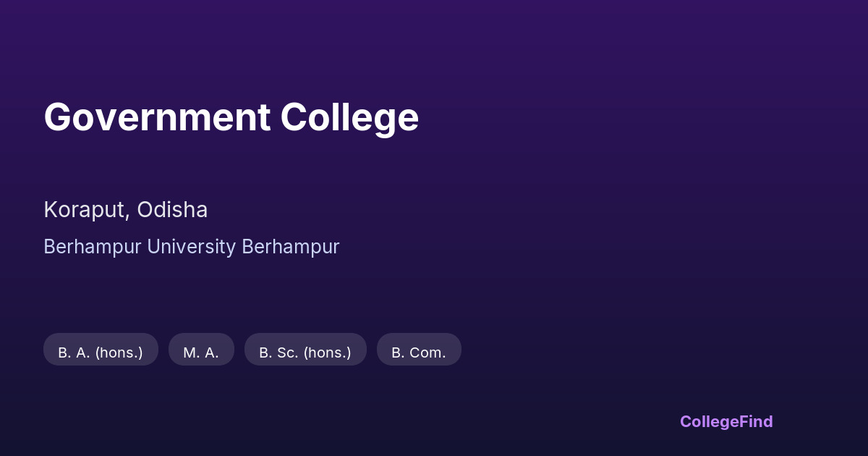This screenshot has width=868, height=456.
Task: Click the word "College" in the heading
Action: [x=349, y=117]
